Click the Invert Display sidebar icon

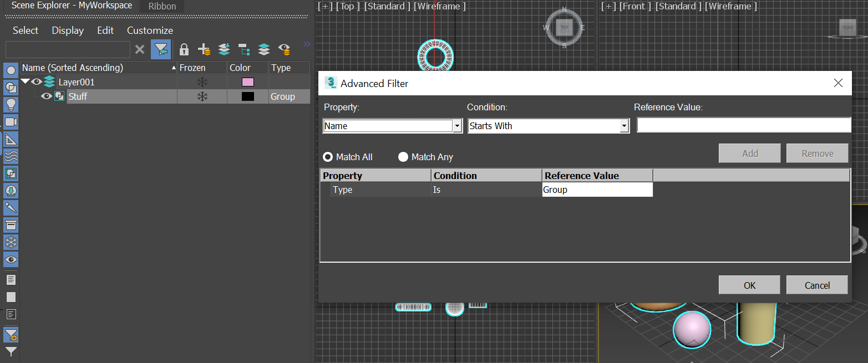tap(11, 314)
